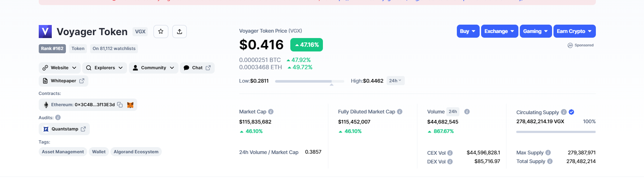Add Voyager Token to watchlist star
The width and height of the screenshot is (644, 183).
click(x=161, y=32)
